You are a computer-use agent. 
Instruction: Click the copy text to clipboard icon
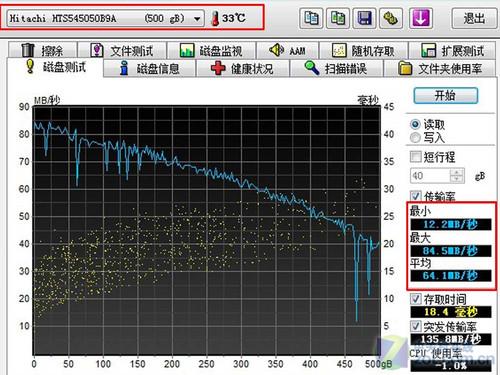point(311,18)
